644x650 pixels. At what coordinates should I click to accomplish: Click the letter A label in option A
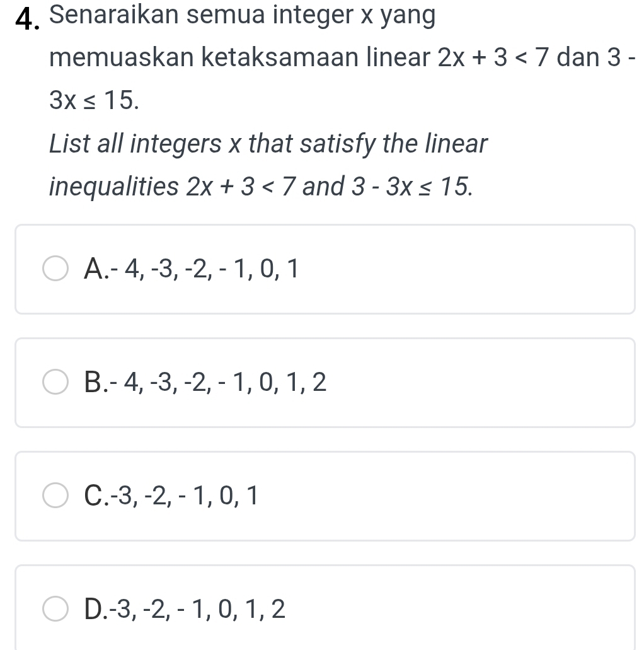[x=95, y=269]
